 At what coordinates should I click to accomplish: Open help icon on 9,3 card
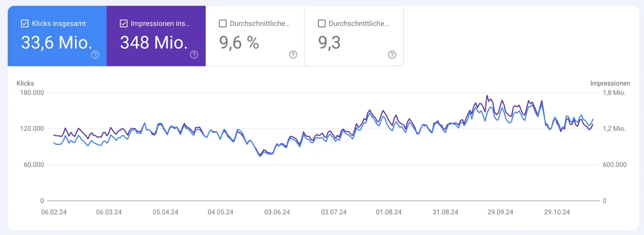(392, 55)
